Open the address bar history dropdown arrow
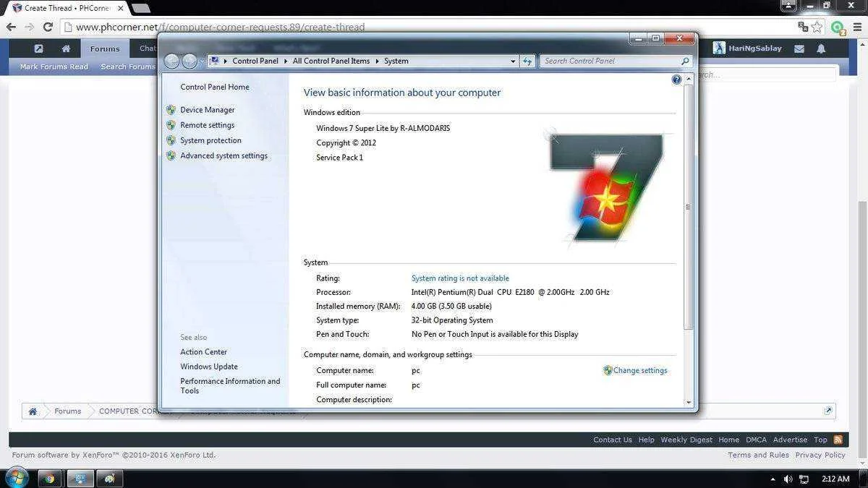This screenshot has height=488, width=868. (513, 61)
